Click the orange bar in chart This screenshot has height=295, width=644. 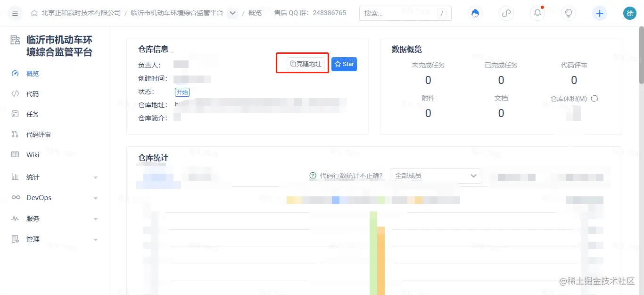(381, 261)
